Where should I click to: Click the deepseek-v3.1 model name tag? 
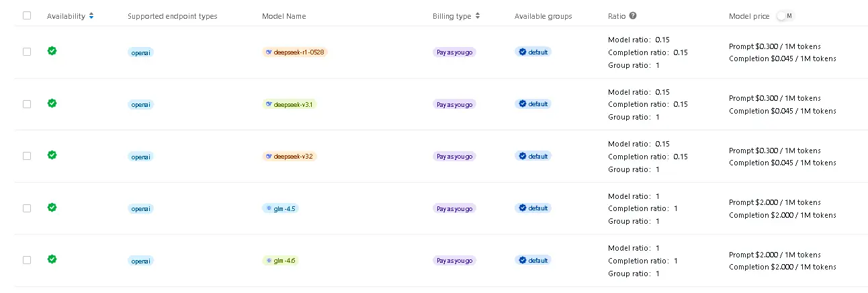289,104
